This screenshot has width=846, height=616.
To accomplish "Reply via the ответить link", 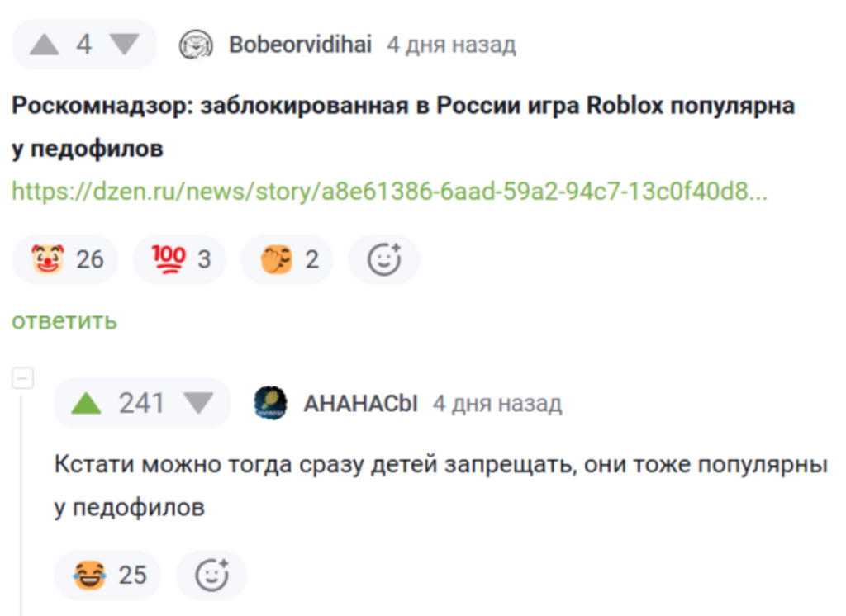I will coord(64,320).
